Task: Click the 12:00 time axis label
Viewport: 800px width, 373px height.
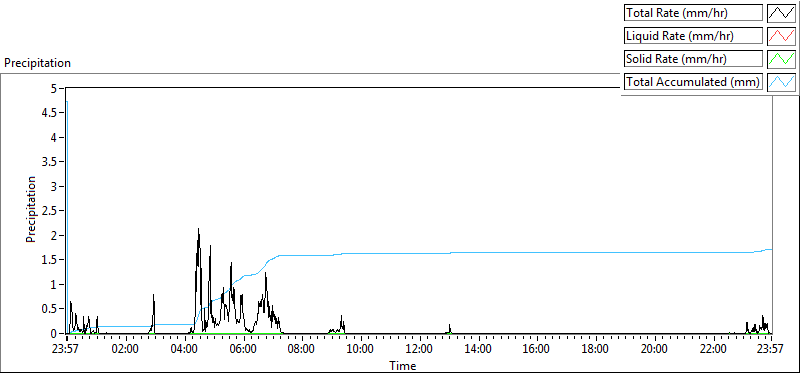Action: click(x=419, y=349)
